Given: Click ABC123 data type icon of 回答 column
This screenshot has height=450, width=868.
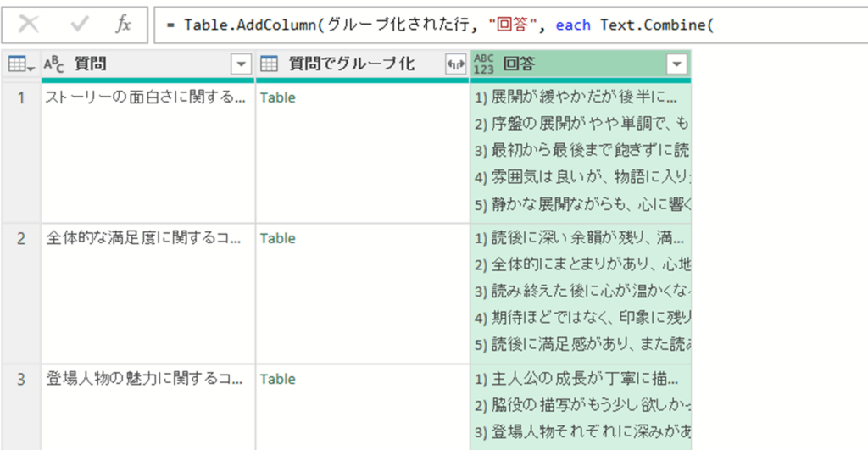Looking at the screenshot, I should pos(484,64).
